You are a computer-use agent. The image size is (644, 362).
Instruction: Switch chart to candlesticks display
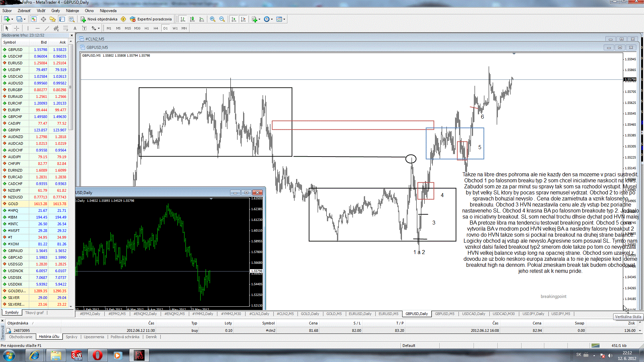(x=192, y=19)
